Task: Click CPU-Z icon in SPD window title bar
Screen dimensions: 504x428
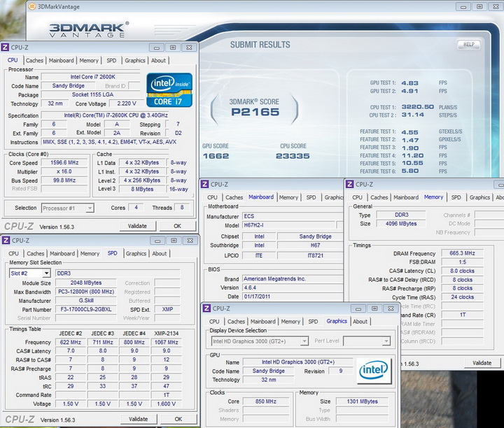Action: tap(6, 241)
